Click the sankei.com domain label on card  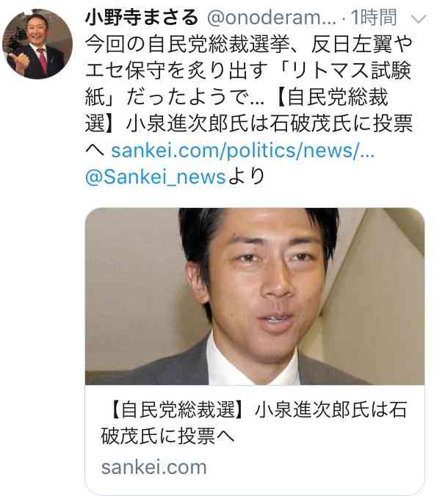153,467
